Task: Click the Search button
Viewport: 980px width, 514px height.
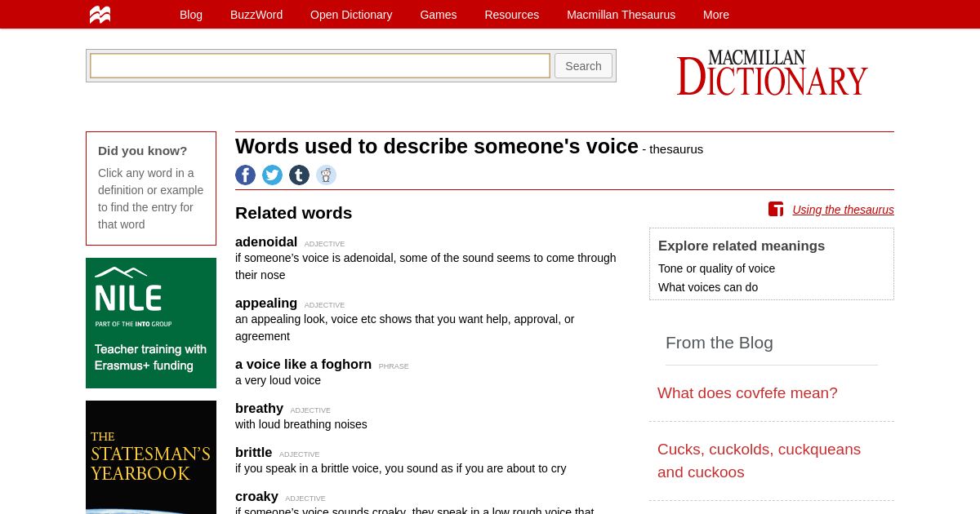Action: [583, 66]
